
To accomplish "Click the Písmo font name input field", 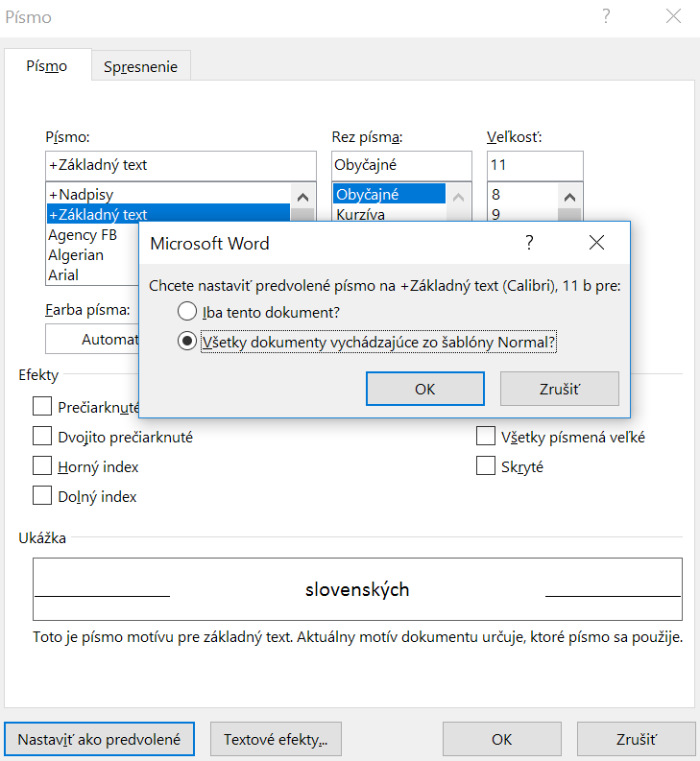I will pyautogui.click(x=181, y=165).
